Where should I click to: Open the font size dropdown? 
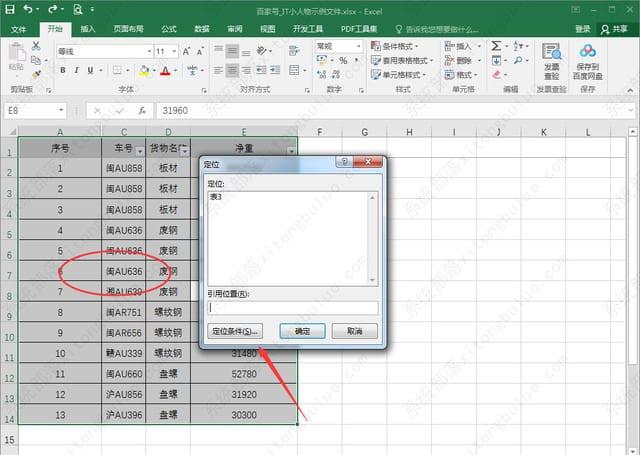click(174, 51)
